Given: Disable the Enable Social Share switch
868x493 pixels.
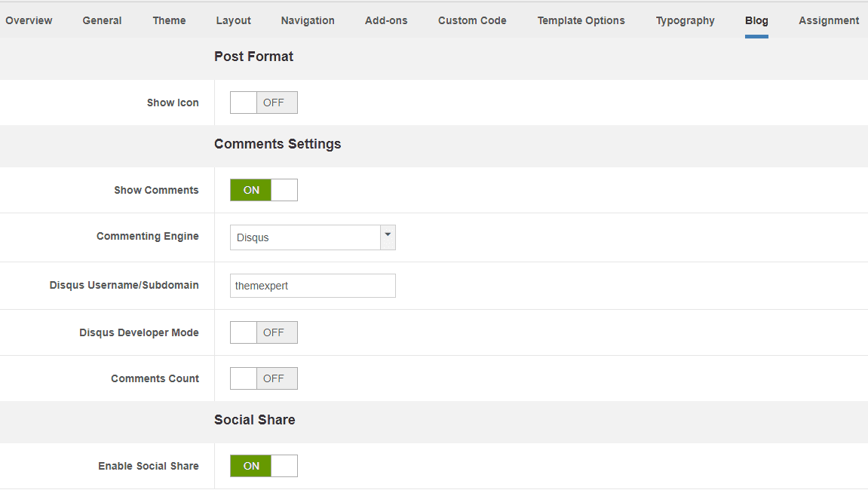Looking at the screenshot, I should point(263,466).
